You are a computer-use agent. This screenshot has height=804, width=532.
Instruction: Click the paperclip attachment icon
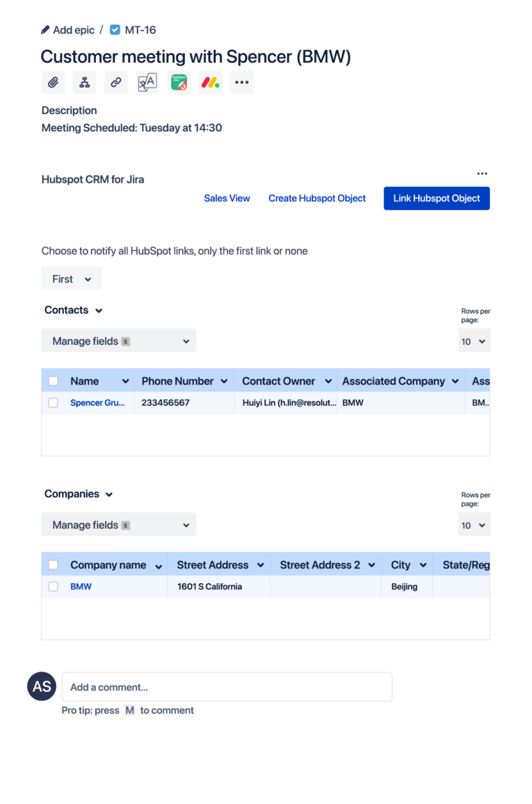[53, 82]
